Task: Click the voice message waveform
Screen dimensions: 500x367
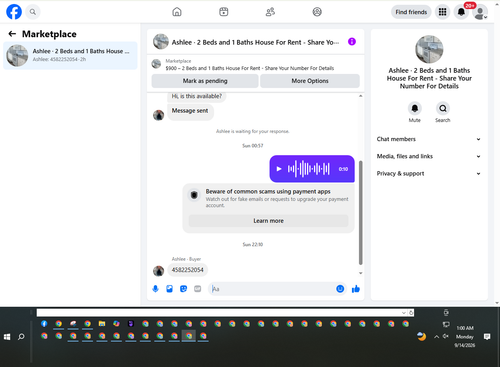Action: [309, 169]
